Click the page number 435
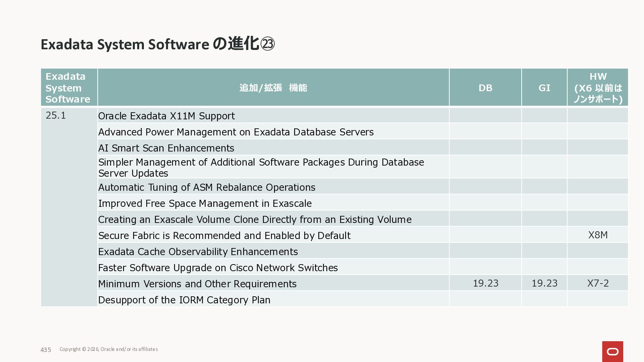 pos(46,350)
